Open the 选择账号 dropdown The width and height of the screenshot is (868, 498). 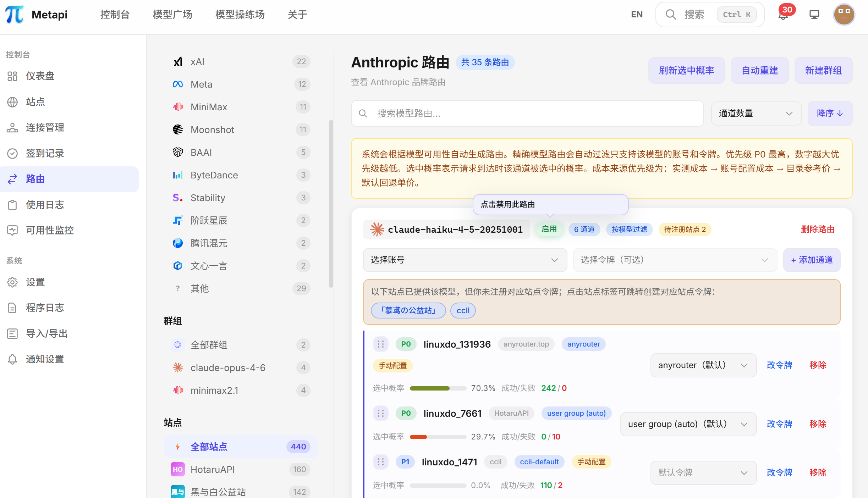465,260
